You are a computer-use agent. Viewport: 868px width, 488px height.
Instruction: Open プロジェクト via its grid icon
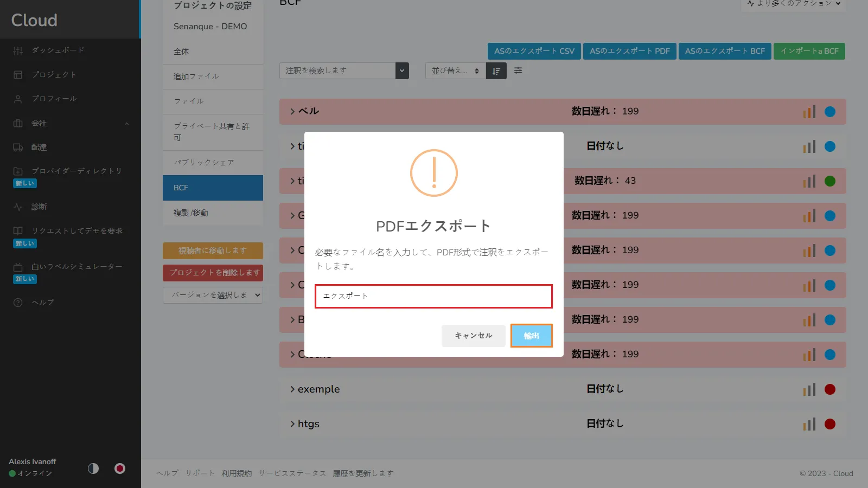(x=17, y=74)
